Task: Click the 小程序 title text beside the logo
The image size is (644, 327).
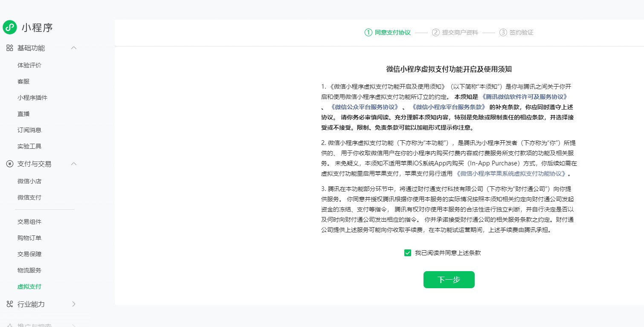Action: [38, 28]
